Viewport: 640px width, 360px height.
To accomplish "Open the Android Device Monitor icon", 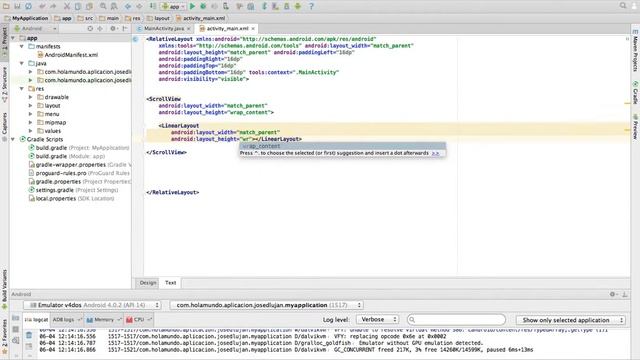I will [x=298, y=6].
